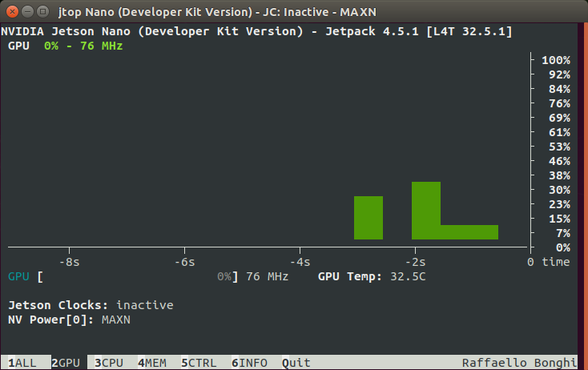Click the 76 MHz value beside GPU bar
Viewport: 588px width, 370px height.
coord(267,276)
